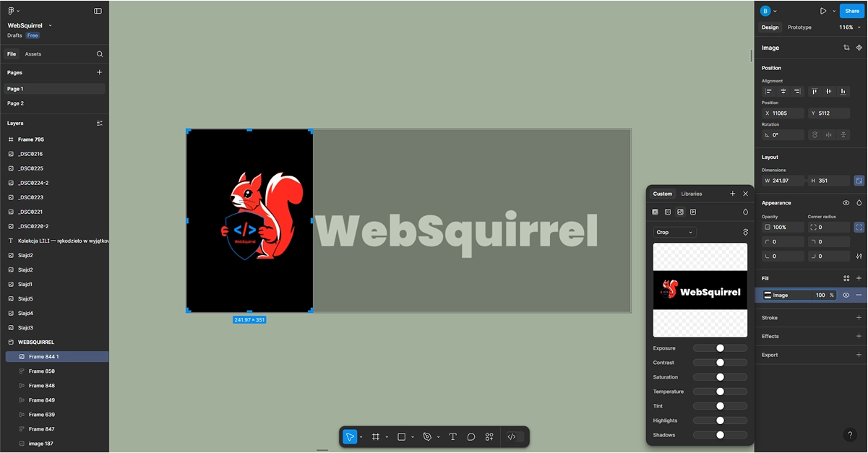This screenshot has height=453, width=868.
Task: Open the Pen tool options chevron
Action: tap(438, 436)
